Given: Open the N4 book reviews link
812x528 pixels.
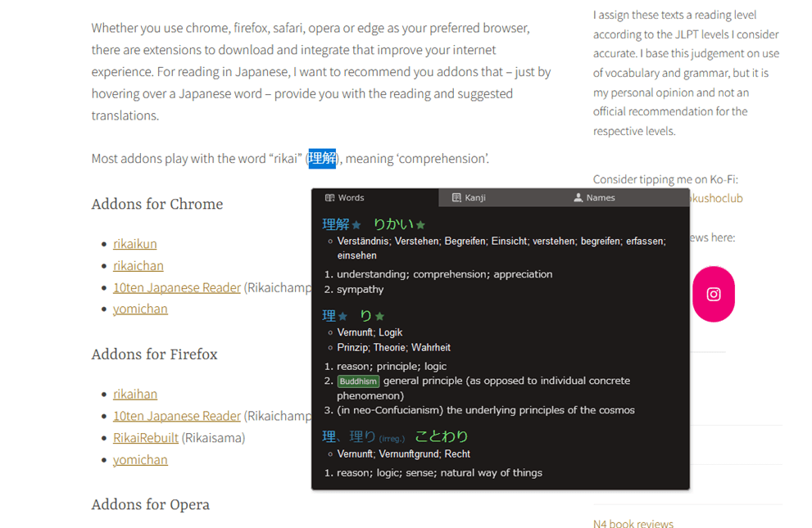Looking at the screenshot, I should point(633,523).
